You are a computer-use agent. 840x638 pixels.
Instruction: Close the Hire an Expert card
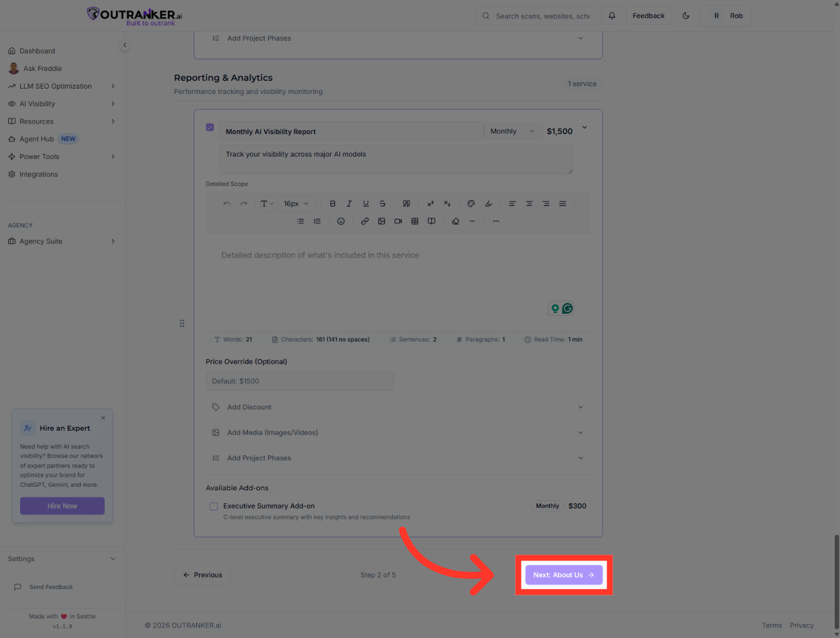coord(103,418)
